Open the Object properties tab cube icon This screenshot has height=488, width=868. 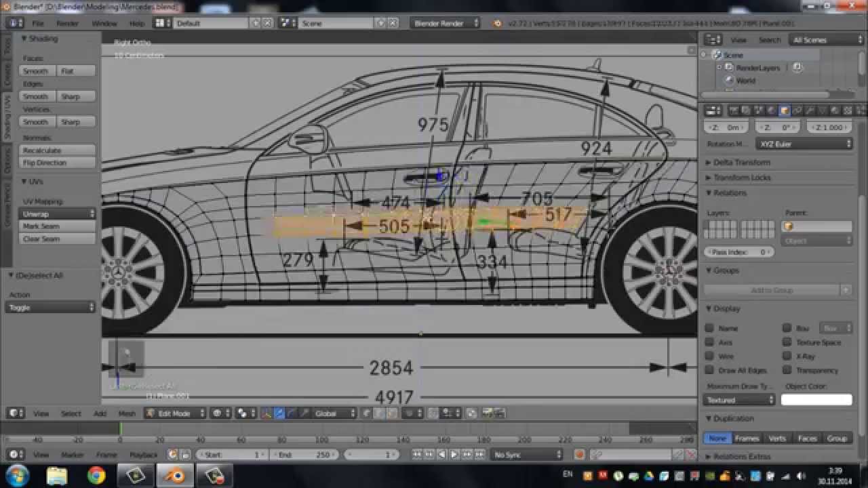tap(785, 110)
